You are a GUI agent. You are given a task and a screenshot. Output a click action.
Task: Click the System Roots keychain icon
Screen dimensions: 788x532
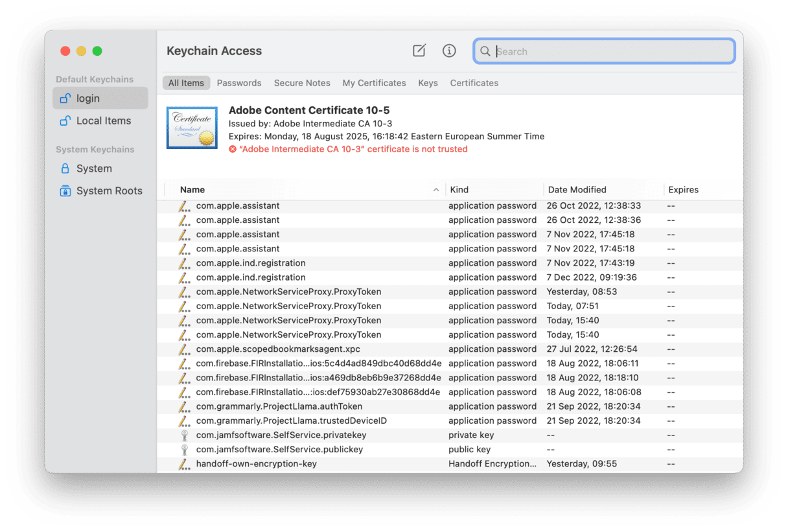click(x=65, y=191)
